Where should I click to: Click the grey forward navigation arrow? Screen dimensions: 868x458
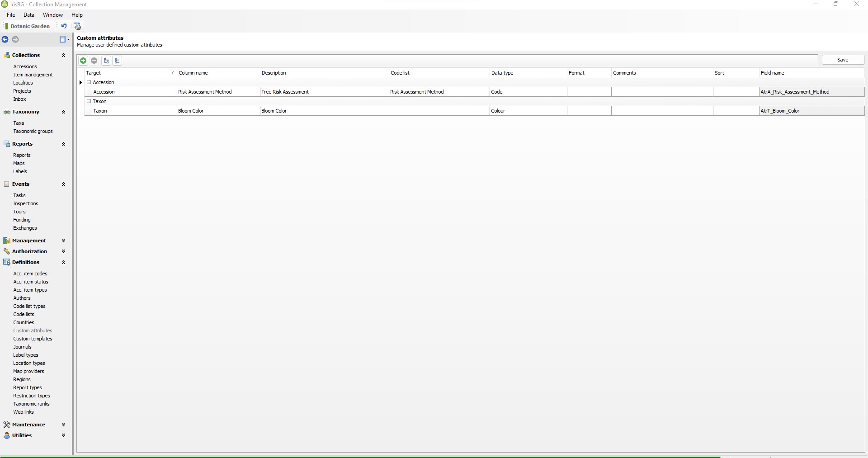pos(15,39)
